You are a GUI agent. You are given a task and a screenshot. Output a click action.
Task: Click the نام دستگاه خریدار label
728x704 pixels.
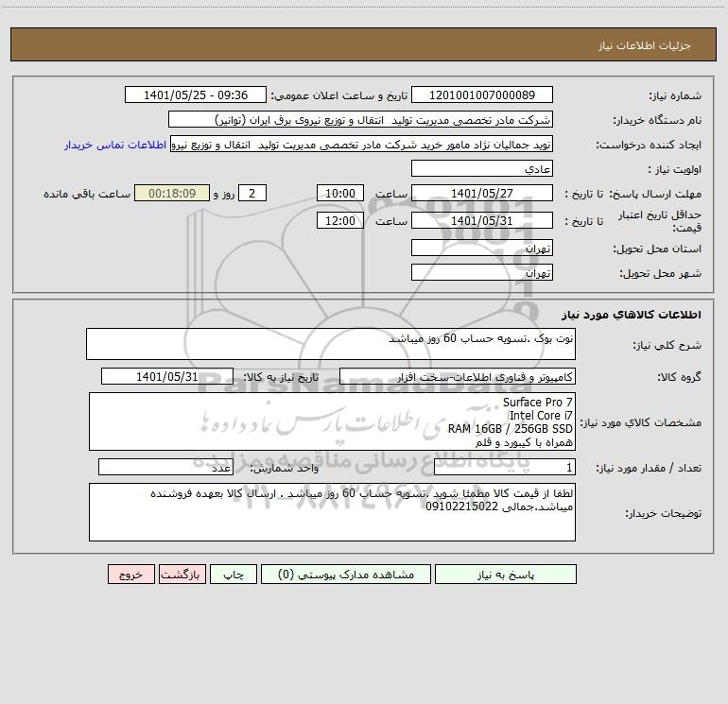point(657,120)
